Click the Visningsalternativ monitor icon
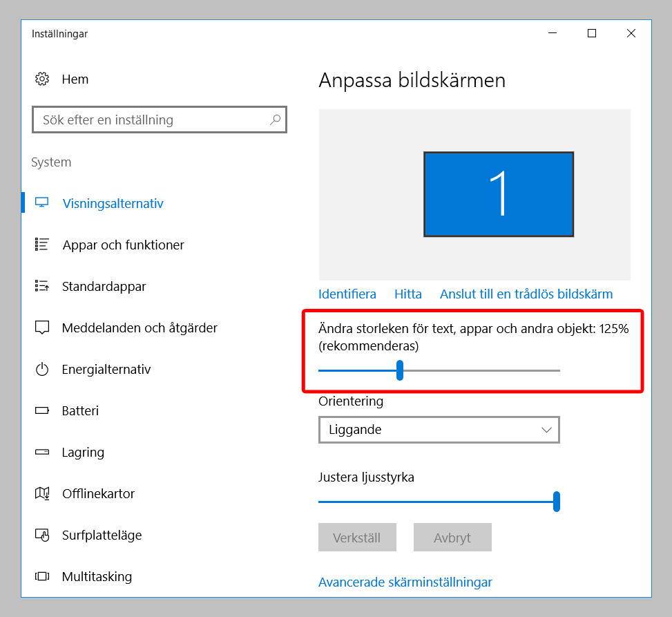The height and width of the screenshot is (617, 672). pos(41,203)
